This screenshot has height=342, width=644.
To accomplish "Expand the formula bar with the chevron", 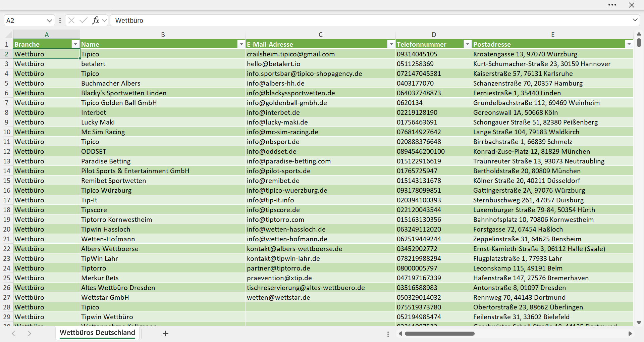I will (x=635, y=20).
